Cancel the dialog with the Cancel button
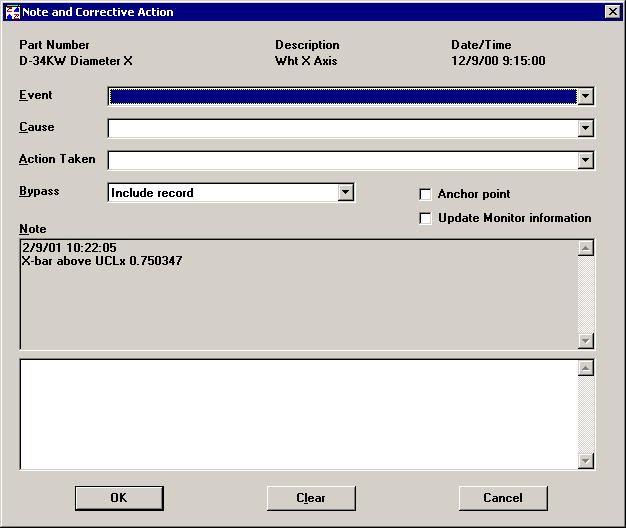The height and width of the screenshot is (528, 626). [503, 498]
